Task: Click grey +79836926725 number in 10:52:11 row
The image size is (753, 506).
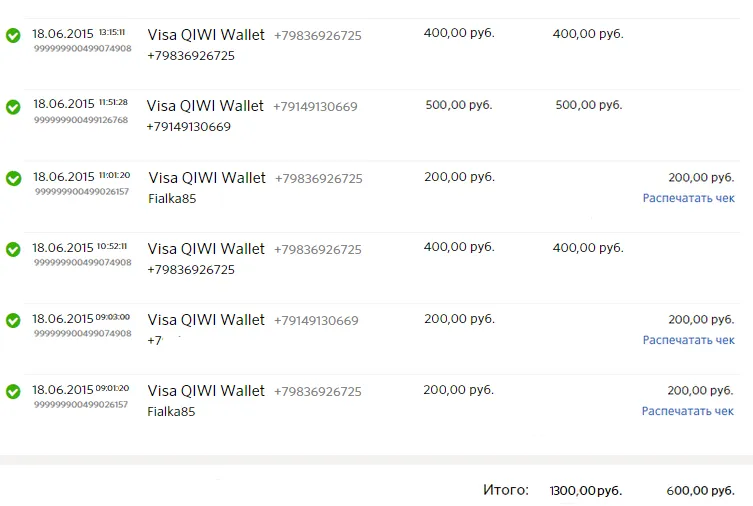Action: (x=317, y=250)
